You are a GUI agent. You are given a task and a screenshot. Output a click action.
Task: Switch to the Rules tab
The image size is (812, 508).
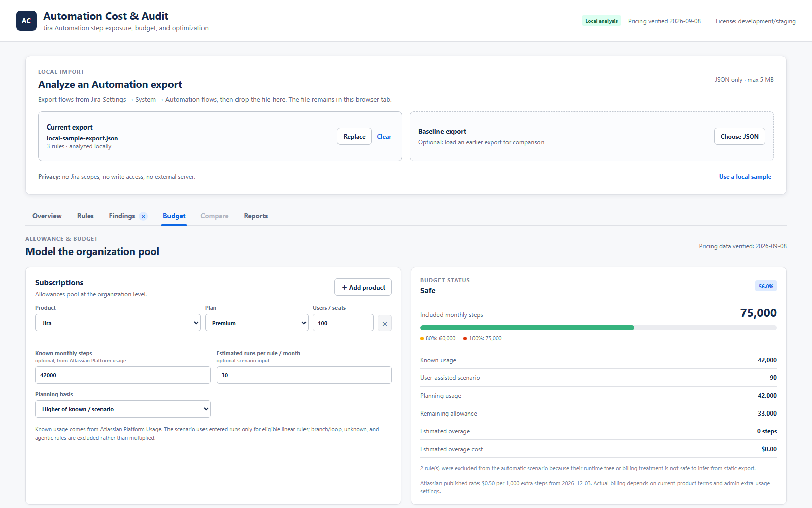[x=85, y=216]
